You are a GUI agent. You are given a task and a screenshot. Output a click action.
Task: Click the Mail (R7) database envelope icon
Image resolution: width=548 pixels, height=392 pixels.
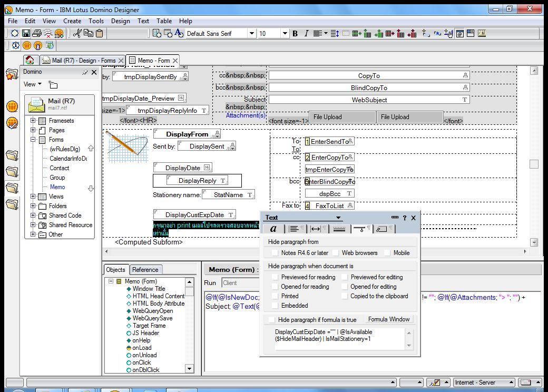[36, 104]
